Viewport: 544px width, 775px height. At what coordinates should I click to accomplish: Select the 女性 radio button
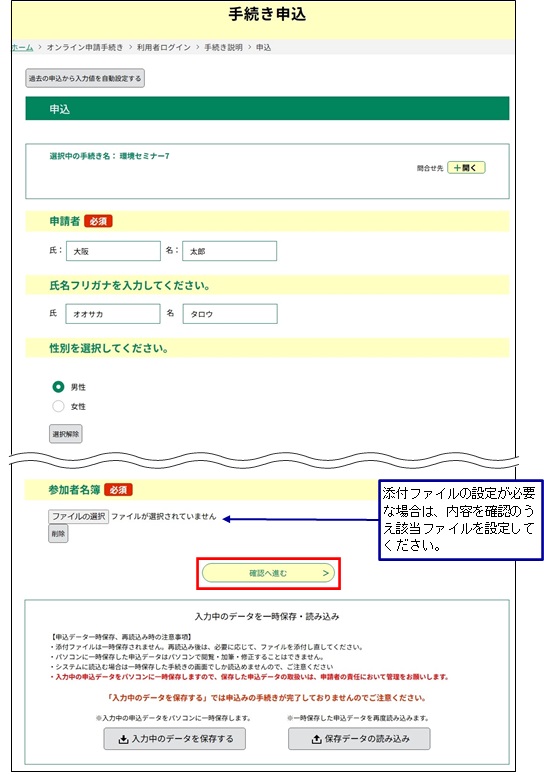58,406
